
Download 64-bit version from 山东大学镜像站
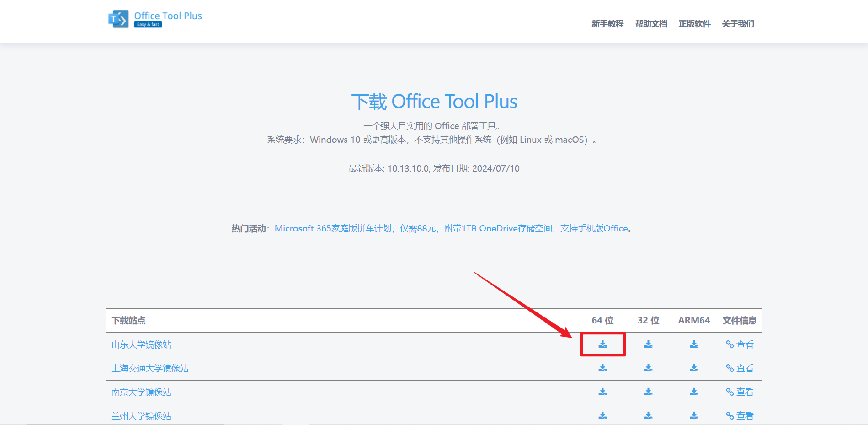point(602,344)
